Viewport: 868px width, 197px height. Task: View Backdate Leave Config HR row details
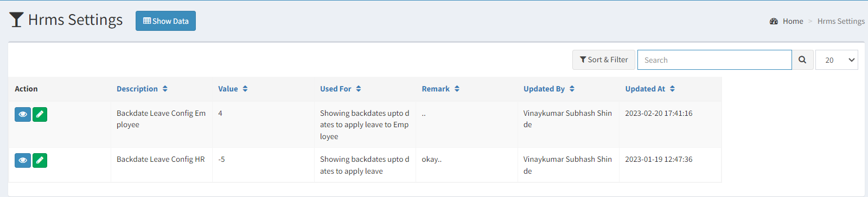pos(23,161)
